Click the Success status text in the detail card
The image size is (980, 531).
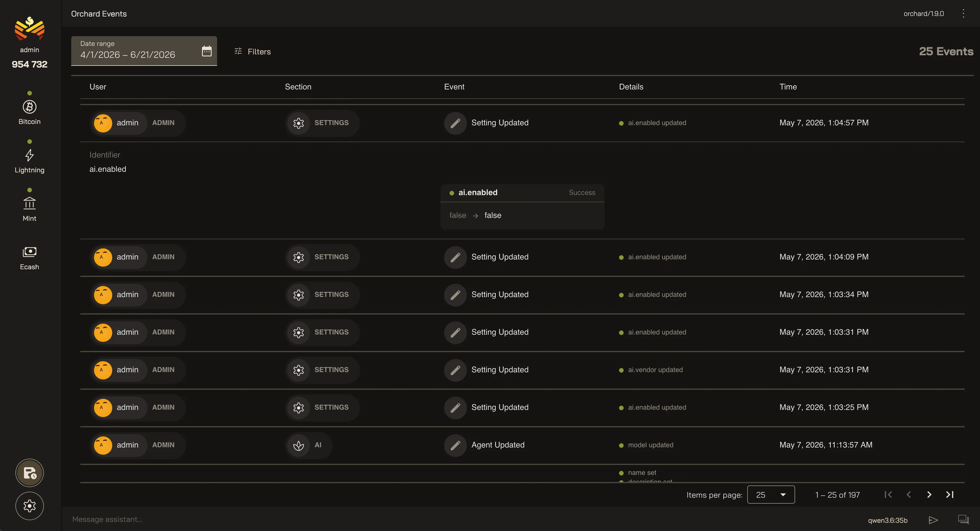[x=582, y=193]
